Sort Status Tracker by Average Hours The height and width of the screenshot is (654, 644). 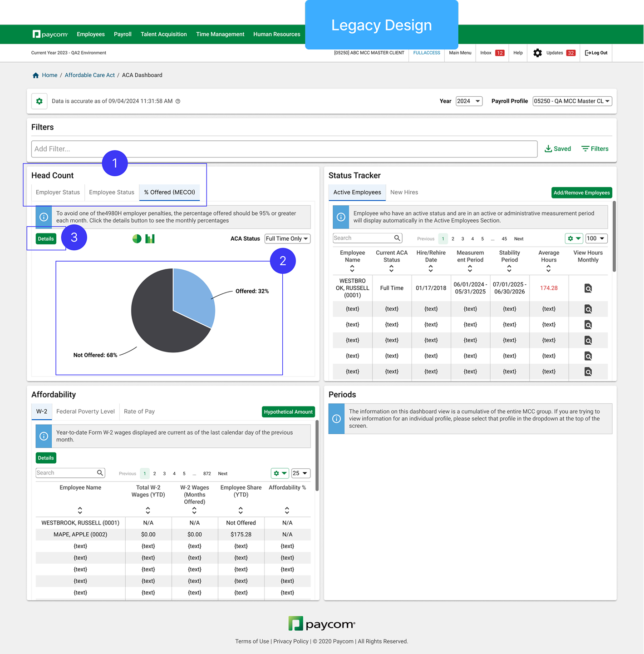pyautogui.click(x=548, y=269)
